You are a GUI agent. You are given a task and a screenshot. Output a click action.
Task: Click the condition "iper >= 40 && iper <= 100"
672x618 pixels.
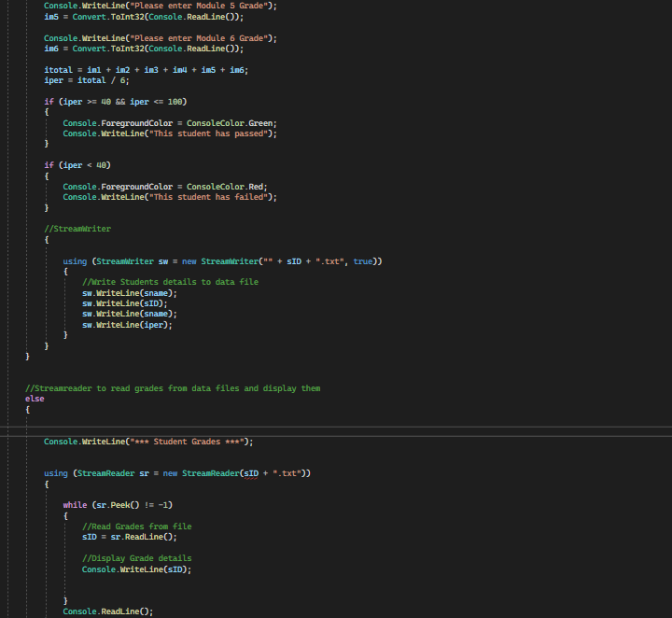[122, 102]
